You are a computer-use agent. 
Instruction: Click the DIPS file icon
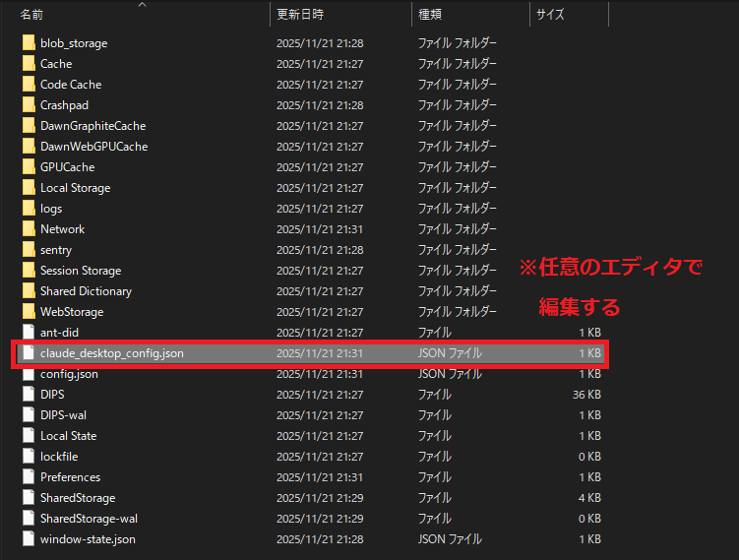pos(29,395)
